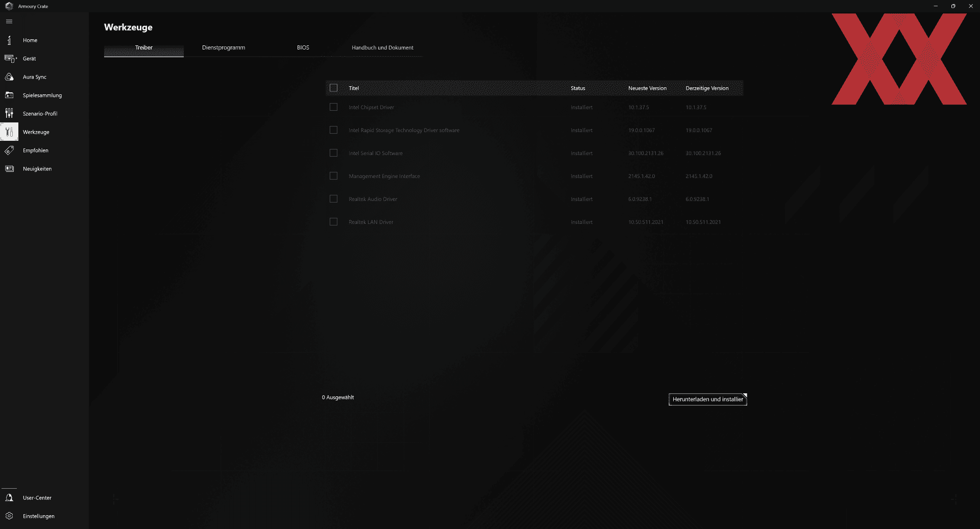Screen dimensions: 980x529
Task: Open Empfohlen in the sidebar
Action: [36, 150]
